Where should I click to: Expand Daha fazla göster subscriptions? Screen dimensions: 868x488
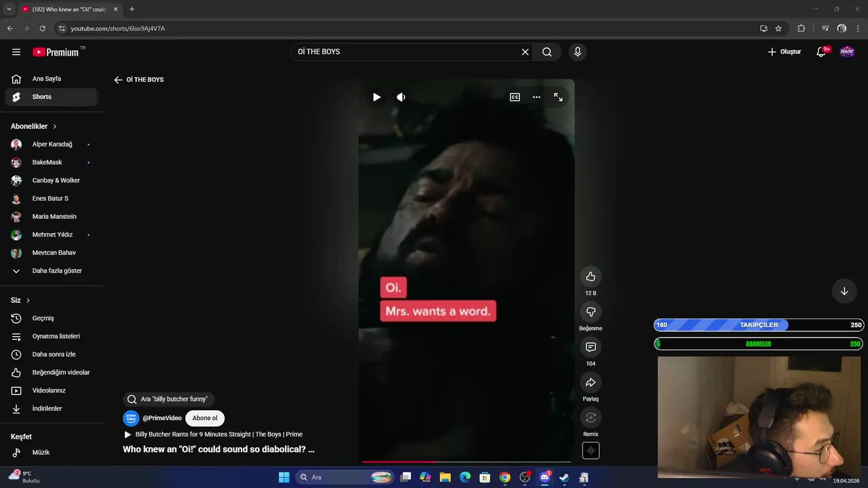[x=52, y=271]
